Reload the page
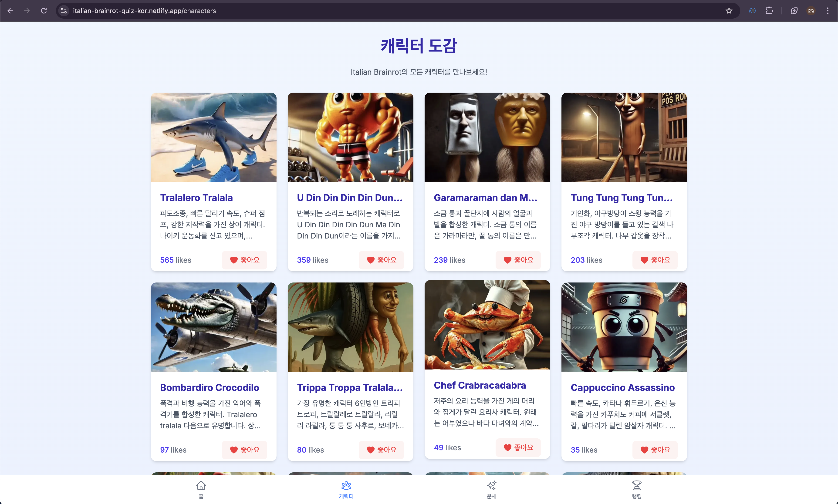 [x=44, y=11]
